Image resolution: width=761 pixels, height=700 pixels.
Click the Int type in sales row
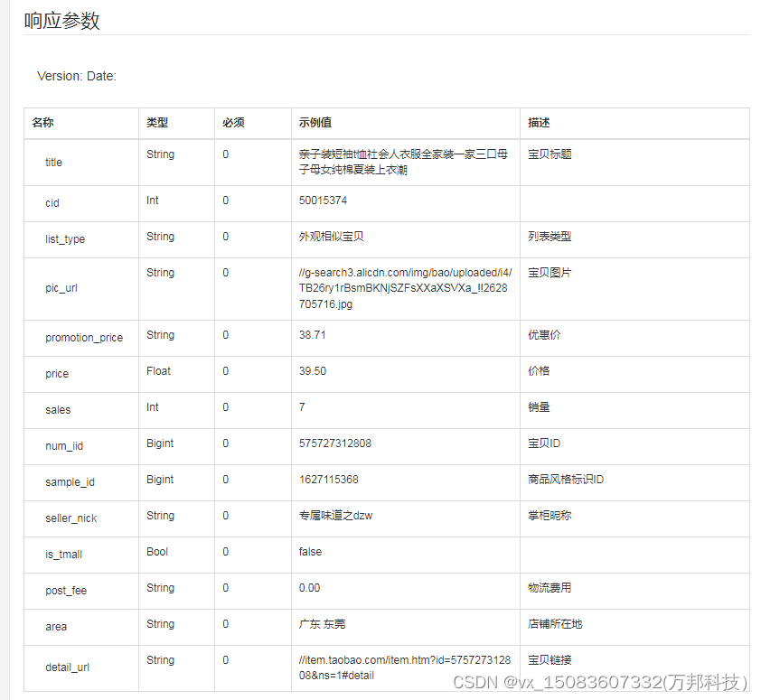coord(153,407)
